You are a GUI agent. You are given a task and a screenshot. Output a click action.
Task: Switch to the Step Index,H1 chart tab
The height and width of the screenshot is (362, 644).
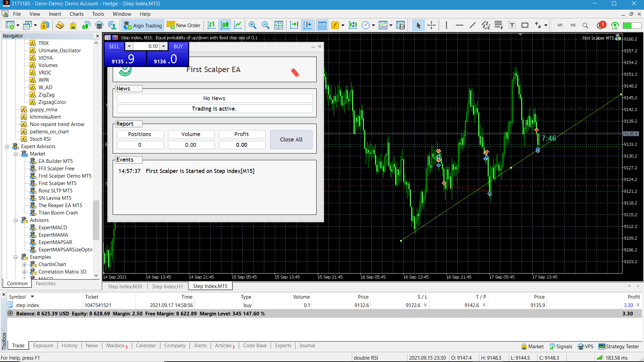pyautogui.click(x=167, y=286)
